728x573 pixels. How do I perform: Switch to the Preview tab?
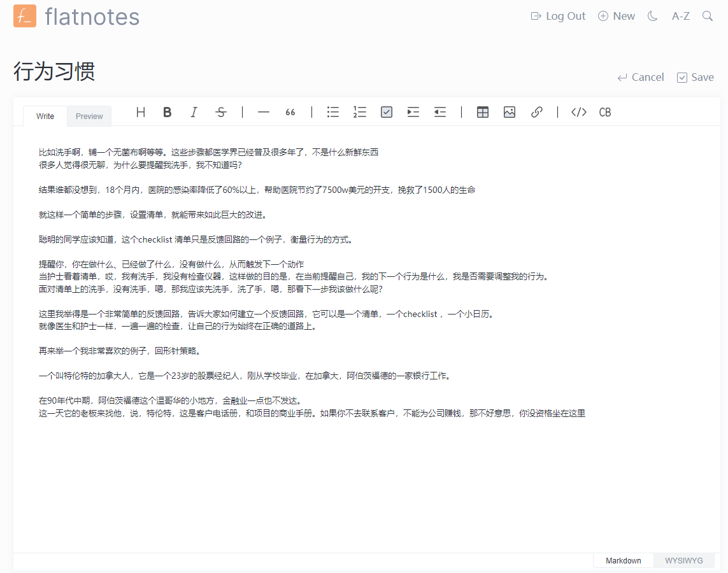pyautogui.click(x=89, y=116)
